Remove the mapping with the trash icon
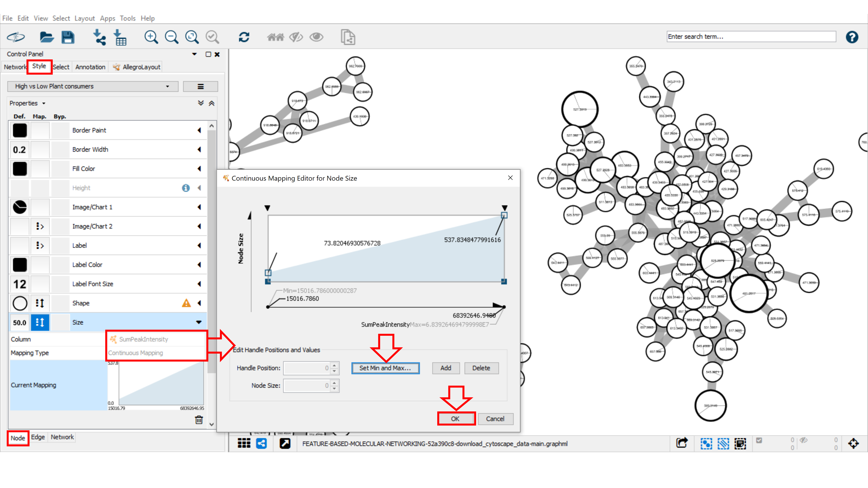 click(199, 420)
